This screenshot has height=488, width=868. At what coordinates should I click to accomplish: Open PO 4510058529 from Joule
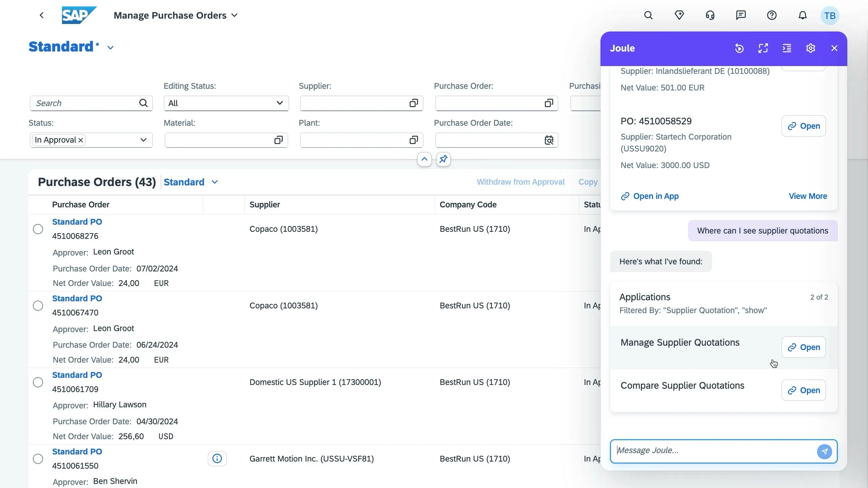point(803,126)
